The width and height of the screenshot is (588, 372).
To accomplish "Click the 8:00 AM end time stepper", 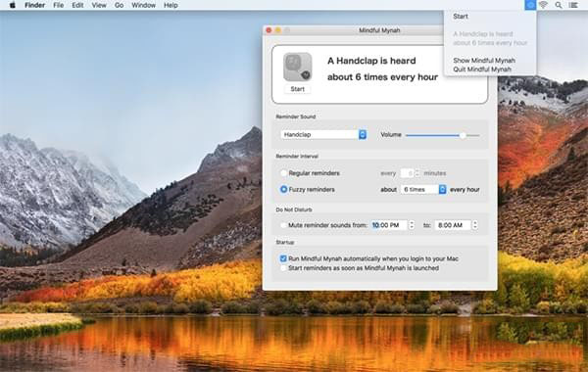I will click(474, 225).
